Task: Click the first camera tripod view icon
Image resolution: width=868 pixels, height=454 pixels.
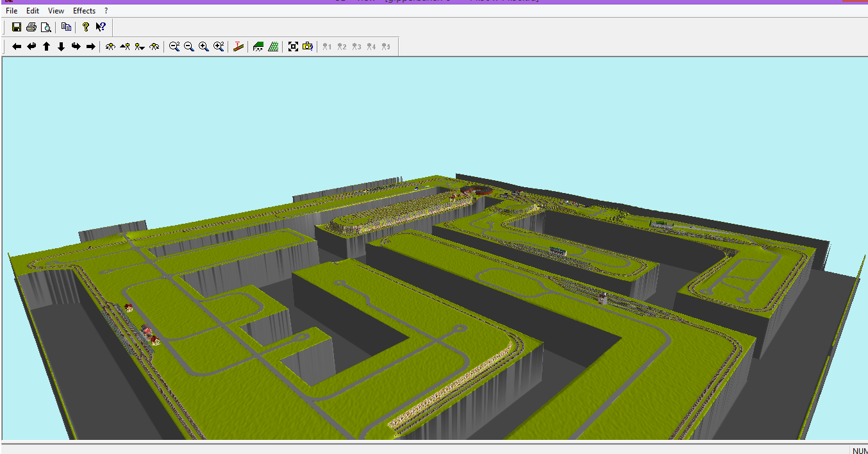Action: (110, 47)
